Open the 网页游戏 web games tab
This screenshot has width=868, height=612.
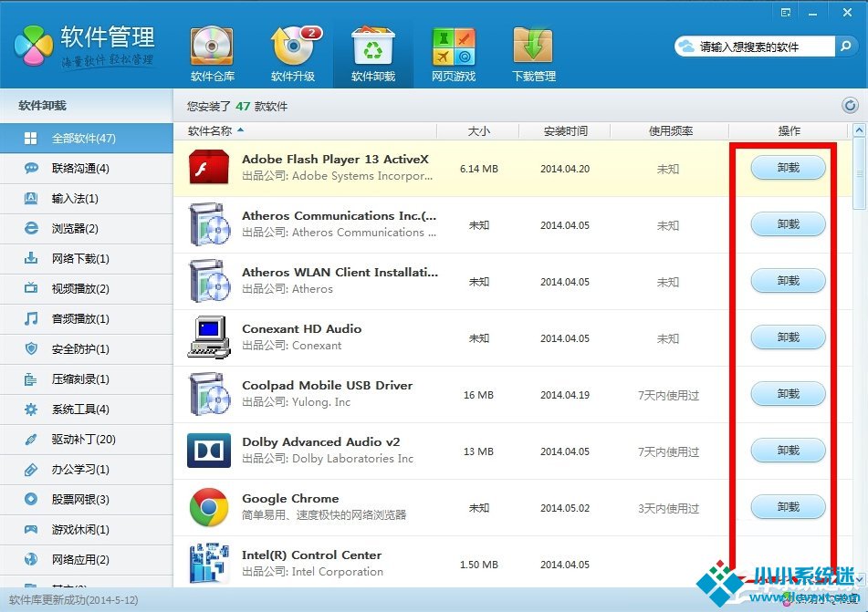tap(454, 54)
